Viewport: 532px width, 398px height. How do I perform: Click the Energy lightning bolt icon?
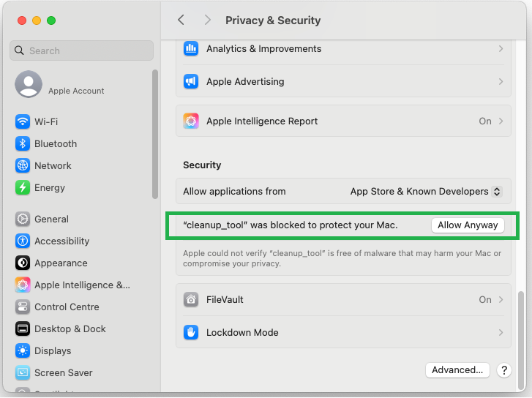click(23, 187)
